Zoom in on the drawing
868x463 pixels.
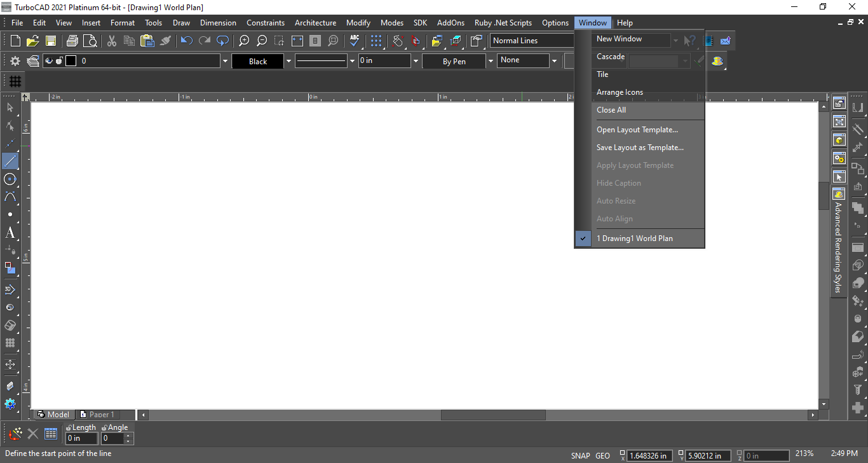[244, 41]
